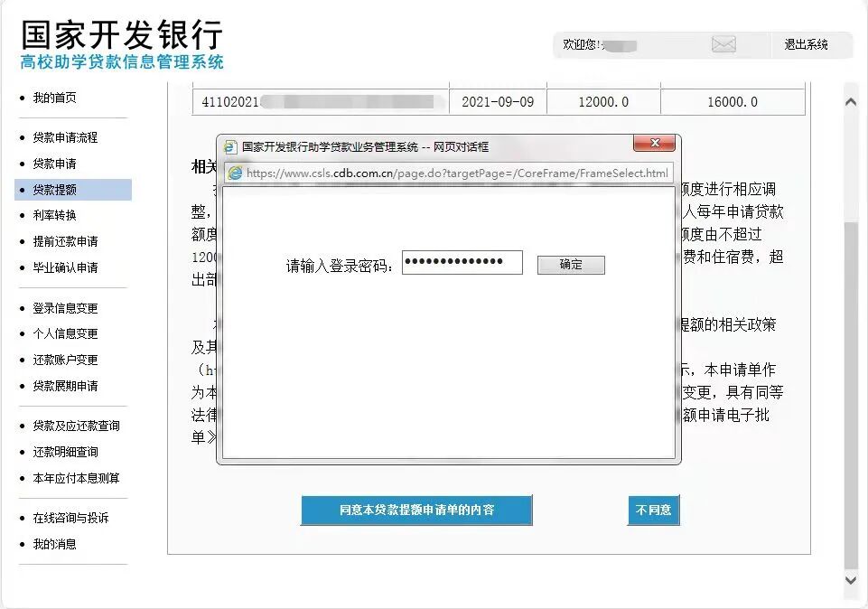Open 贷款及应还款查询 in sidebar
Viewport: 868px width, 609px height.
(x=77, y=426)
